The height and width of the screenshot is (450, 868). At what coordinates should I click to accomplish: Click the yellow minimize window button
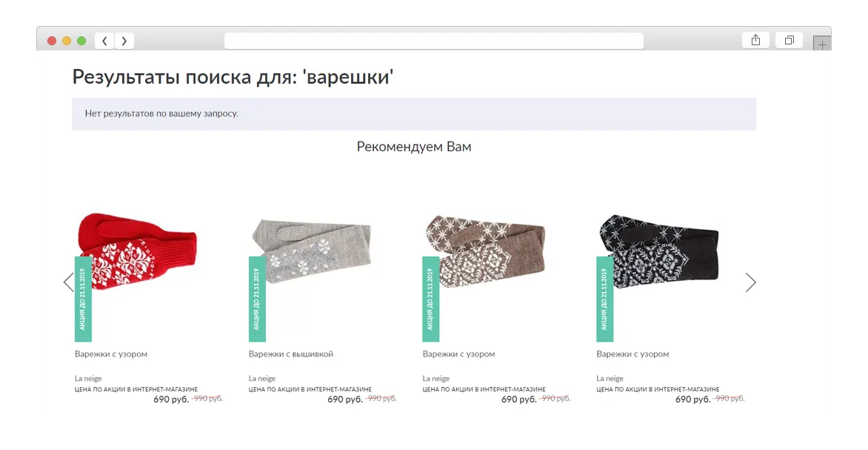67,41
